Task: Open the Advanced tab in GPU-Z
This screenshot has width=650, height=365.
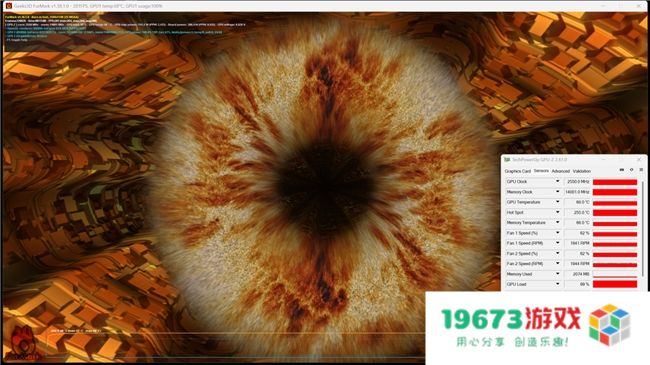Action: pyautogui.click(x=560, y=171)
